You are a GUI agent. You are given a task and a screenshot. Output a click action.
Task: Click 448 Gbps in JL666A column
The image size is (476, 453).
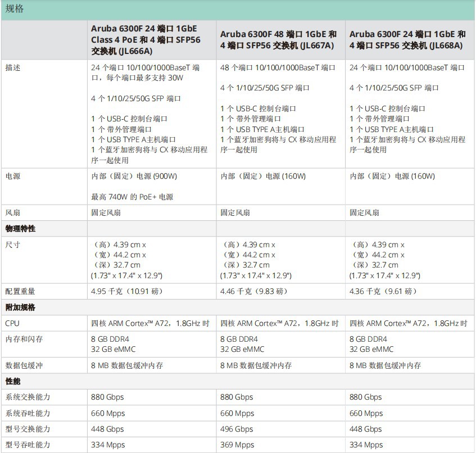(107, 429)
